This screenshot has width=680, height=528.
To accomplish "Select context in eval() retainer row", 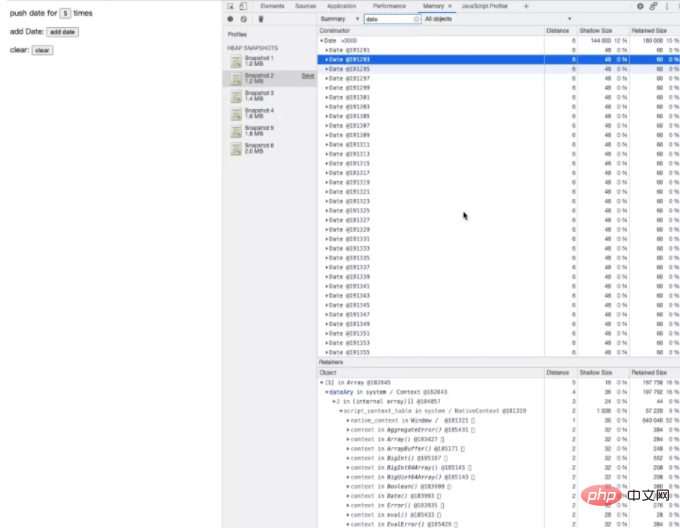I will pyautogui.click(x=498, y=515).
